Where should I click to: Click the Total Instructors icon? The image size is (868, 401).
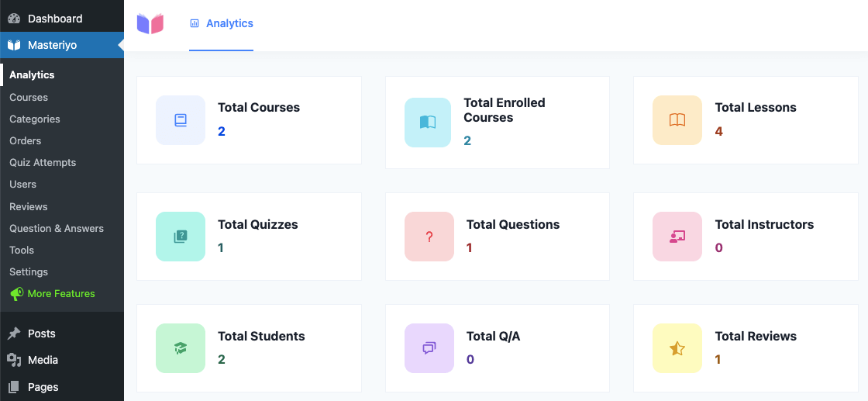(x=677, y=237)
